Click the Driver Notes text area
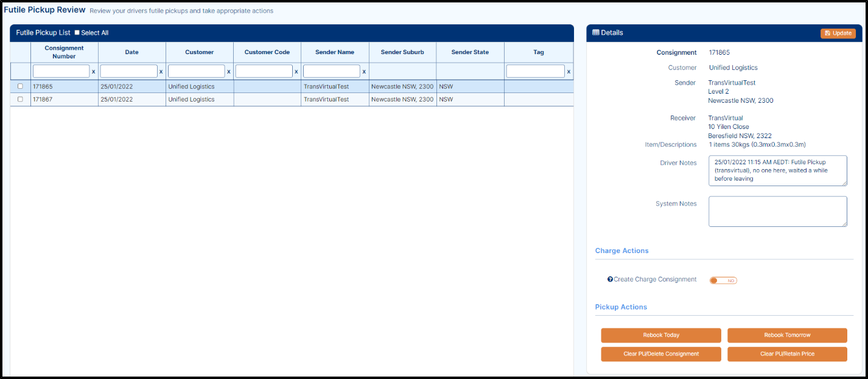 [x=777, y=170]
